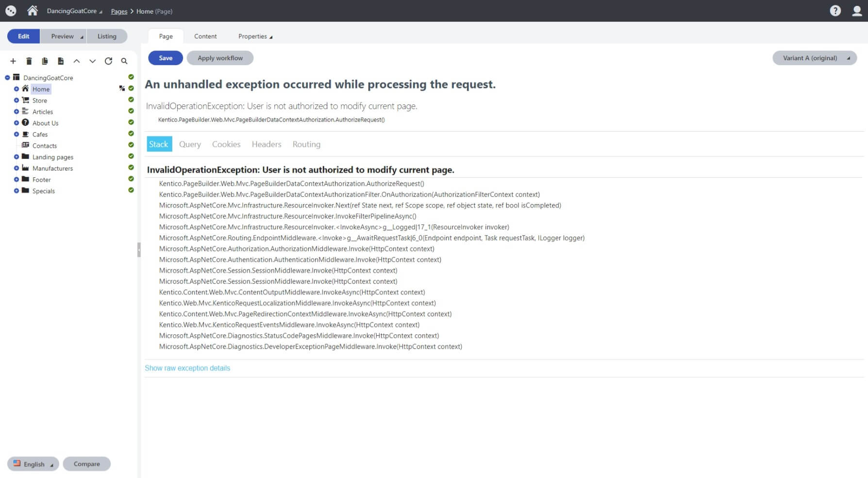Click the DancingGoatCore site root icon
Viewport: 868px width, 478px height.
coord(17,77)
